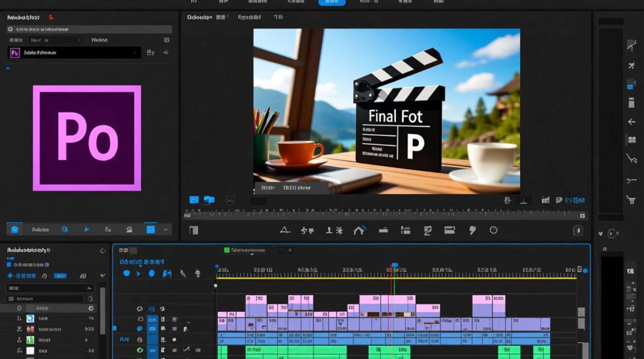
Task: Click the shield-shaped icon right of transport row
Action: [578, 230]
